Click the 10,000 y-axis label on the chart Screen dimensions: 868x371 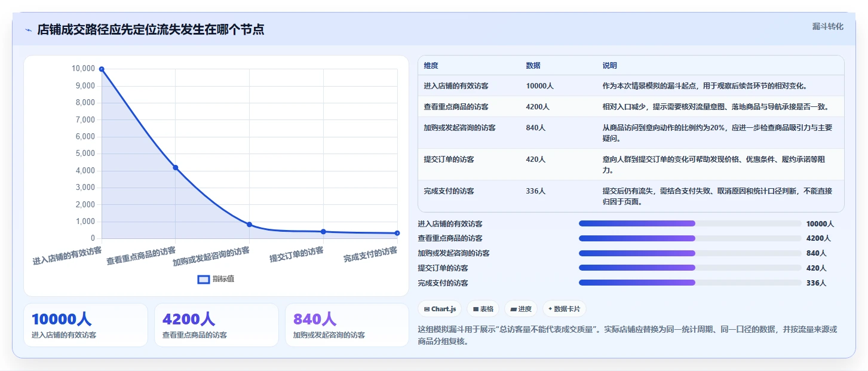point(83,69)
